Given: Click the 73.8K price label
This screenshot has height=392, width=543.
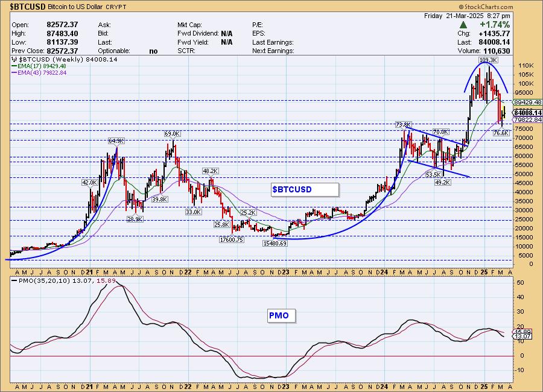Looking at the screenshot, I should pyautogui.click(x=403, y=124).
